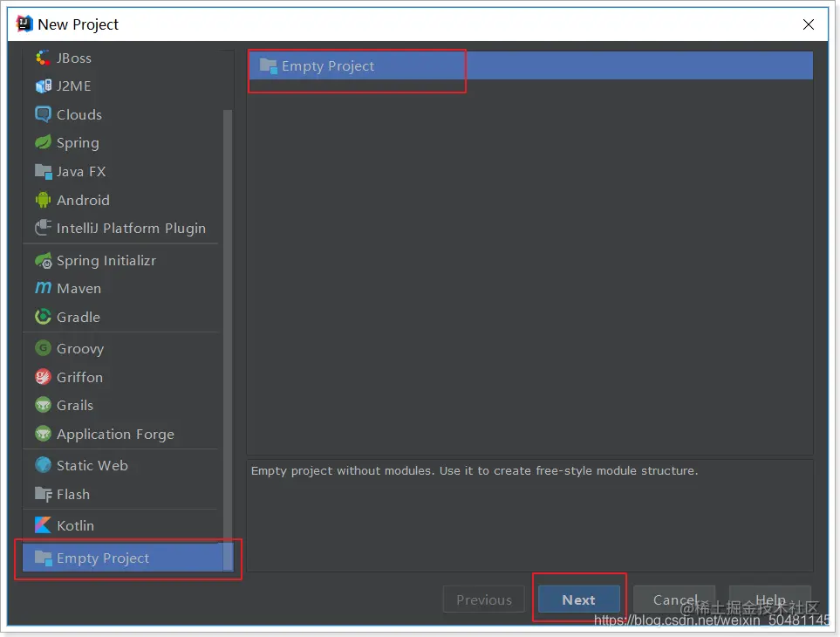The image size is (840, 637).
Task: Click Empty Project folder icon in right pane
Action: tap(268, 66)
